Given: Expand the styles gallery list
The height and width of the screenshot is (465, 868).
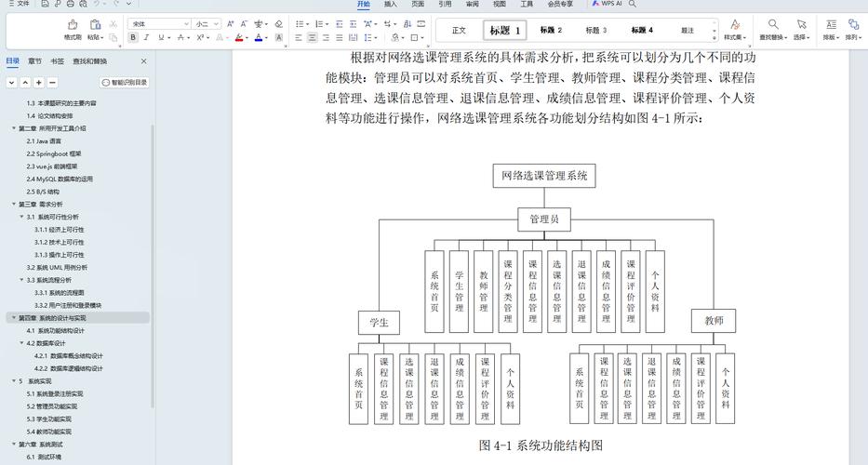Looking at the screenshot, I should tap(714, 38).
